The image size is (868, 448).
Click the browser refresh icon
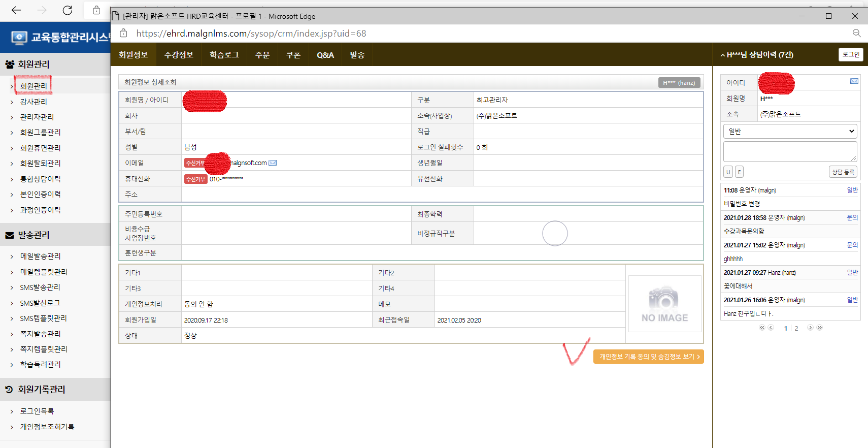pos(68,10)
